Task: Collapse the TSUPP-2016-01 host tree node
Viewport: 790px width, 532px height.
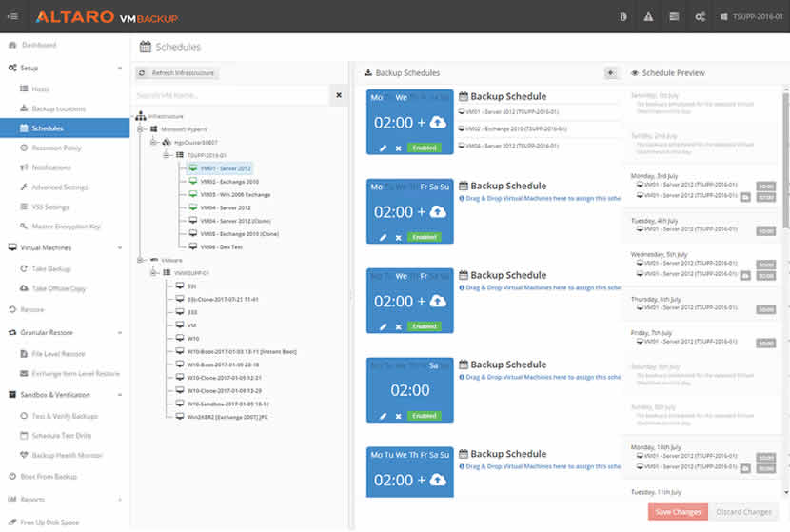Action: coord(167,155)
